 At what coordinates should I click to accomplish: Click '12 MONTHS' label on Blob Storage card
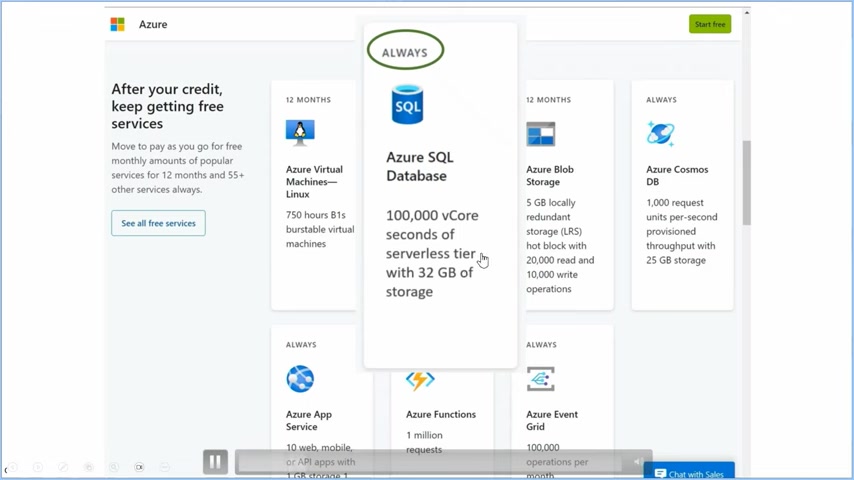[x=548, y=100]
